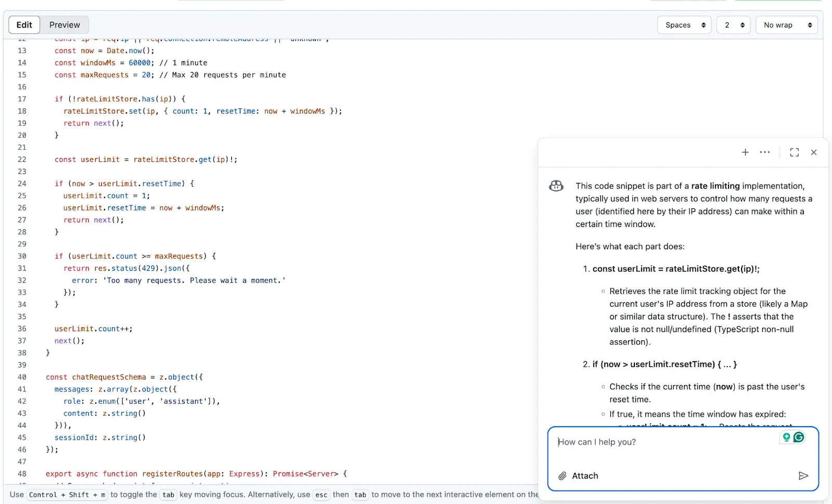
Task: Expand Copilot chat to full screen
Action: pyautogui.click(x=794, y=152)
